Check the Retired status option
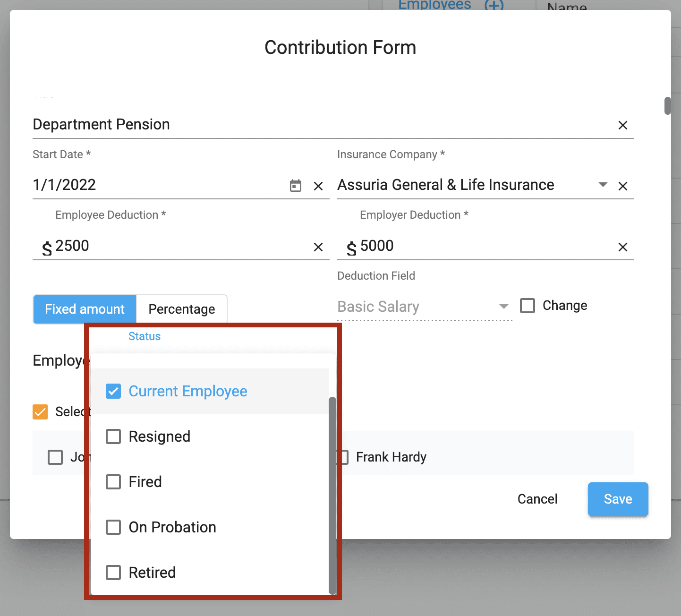 point(113,573)
